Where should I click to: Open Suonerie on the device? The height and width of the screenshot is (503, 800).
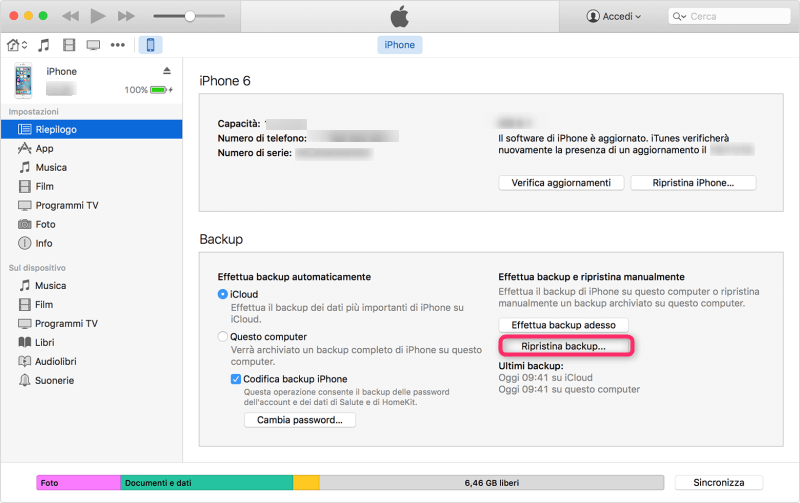pyautogui.click(x=91, y=381)
